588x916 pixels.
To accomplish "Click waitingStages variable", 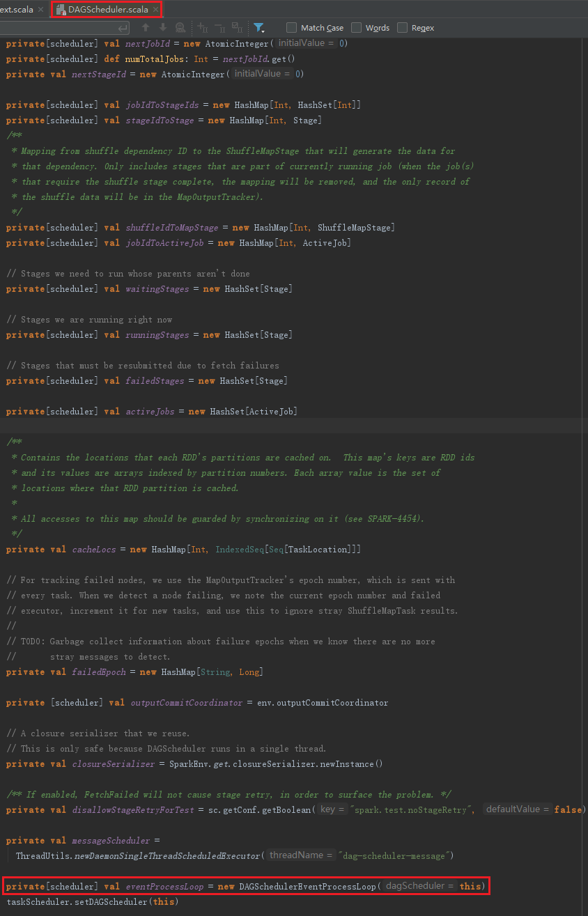I will (157, 288).
